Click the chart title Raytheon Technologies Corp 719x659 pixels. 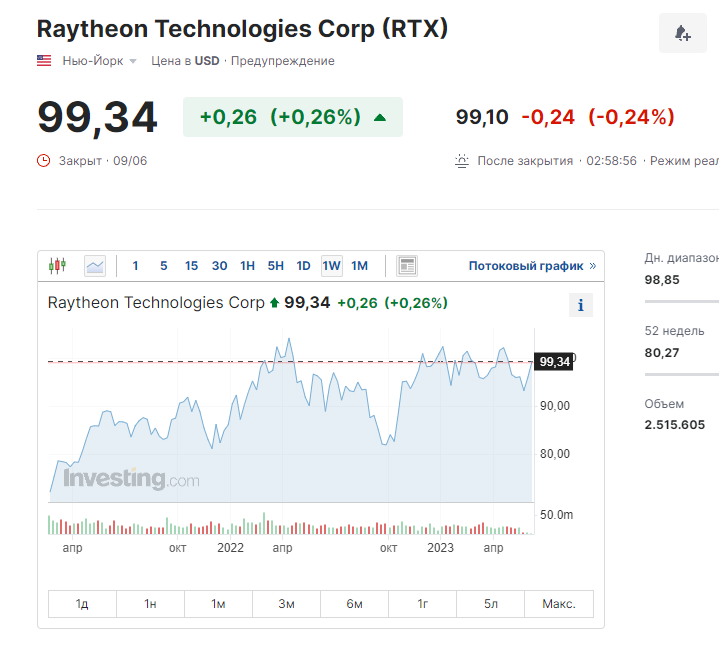pos(156,303)
